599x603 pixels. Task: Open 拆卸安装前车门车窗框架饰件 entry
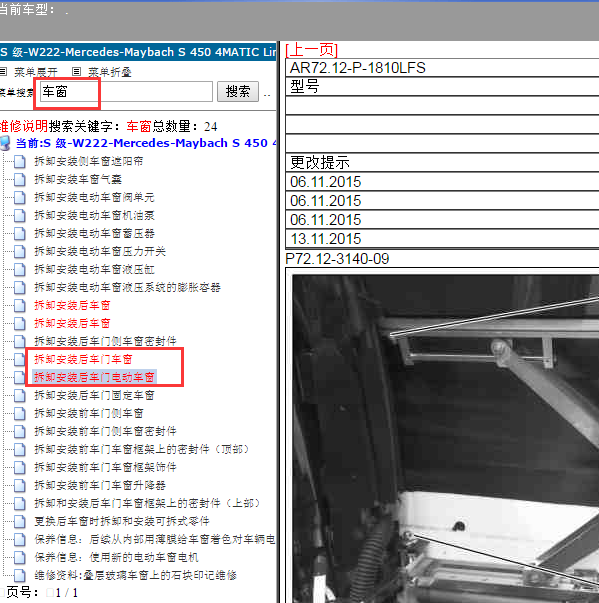point(105,467)
